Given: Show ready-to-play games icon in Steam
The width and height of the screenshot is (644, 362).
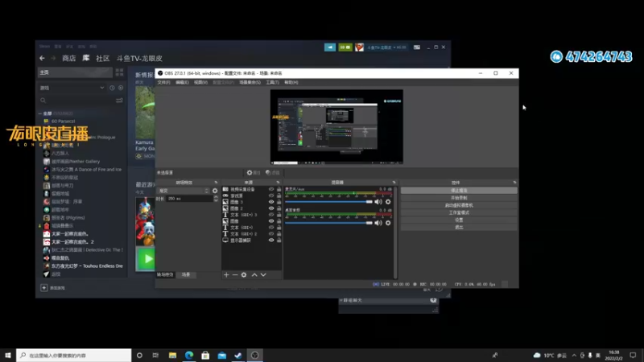Looking at the screenshot, I should (121, 88).
